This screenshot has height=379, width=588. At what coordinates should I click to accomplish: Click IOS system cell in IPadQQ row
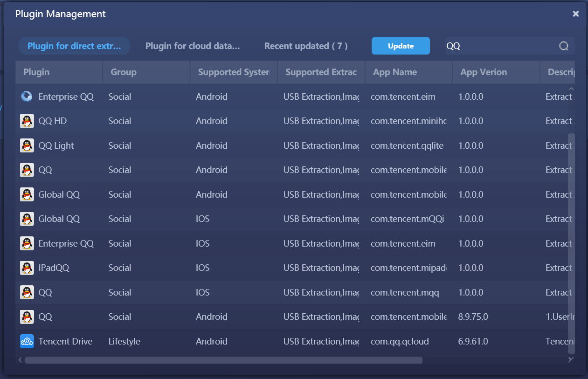[203, 268]
